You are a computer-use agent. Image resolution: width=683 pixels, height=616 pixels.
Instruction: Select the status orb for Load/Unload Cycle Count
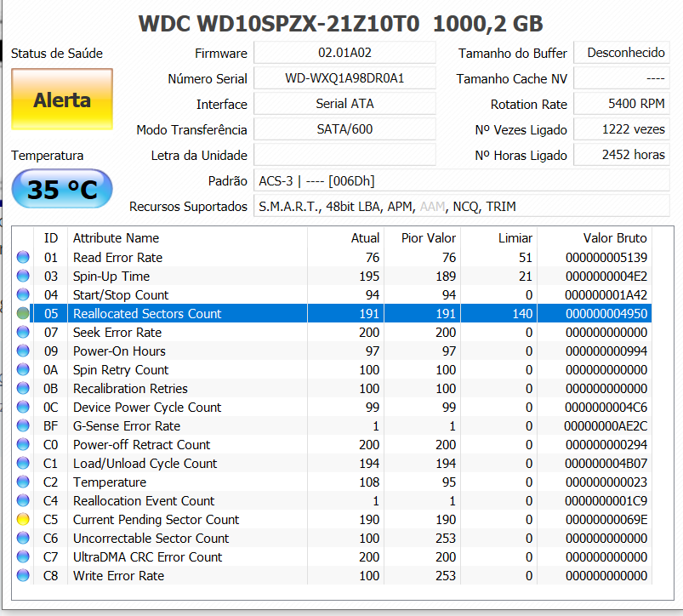tap(23, 463)
